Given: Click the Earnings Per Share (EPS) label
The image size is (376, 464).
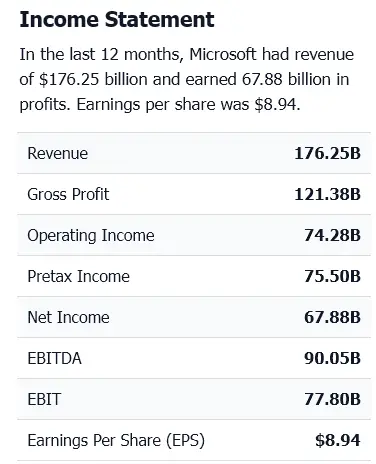Looking at the screenshot, I should pos(116,441).
